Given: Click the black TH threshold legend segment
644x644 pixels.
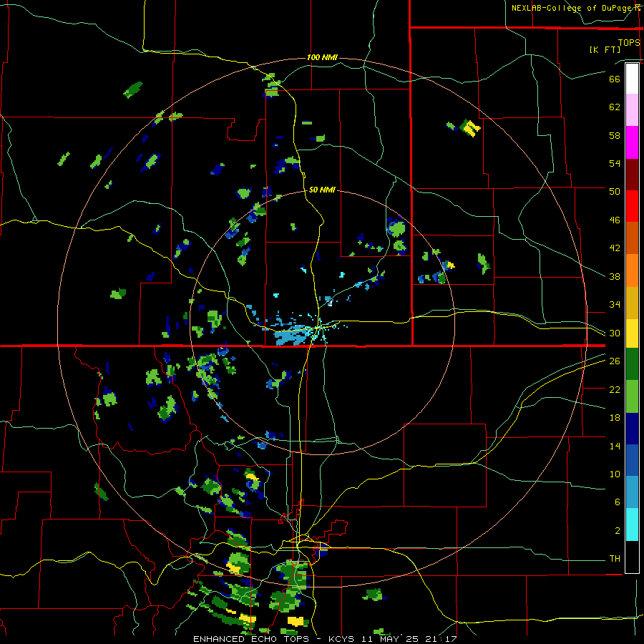Looking at the screenshot, I should (x=632, y=557).
